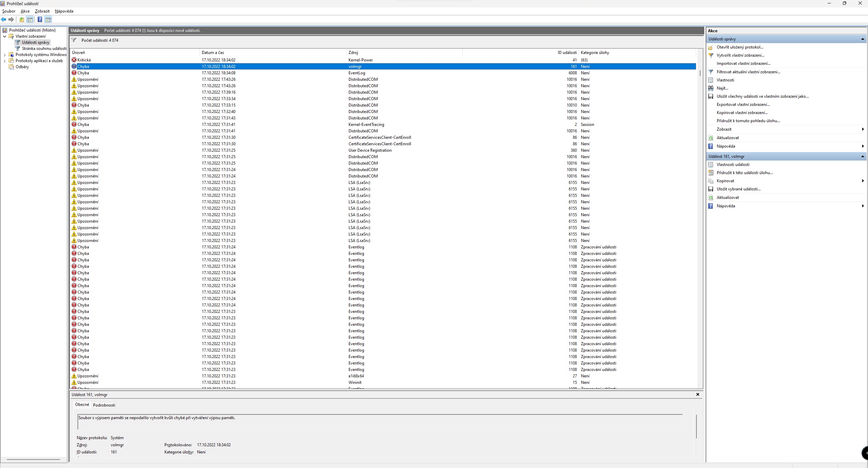Click the Up one level folder icon
The image size is (868, 468).
22,20
